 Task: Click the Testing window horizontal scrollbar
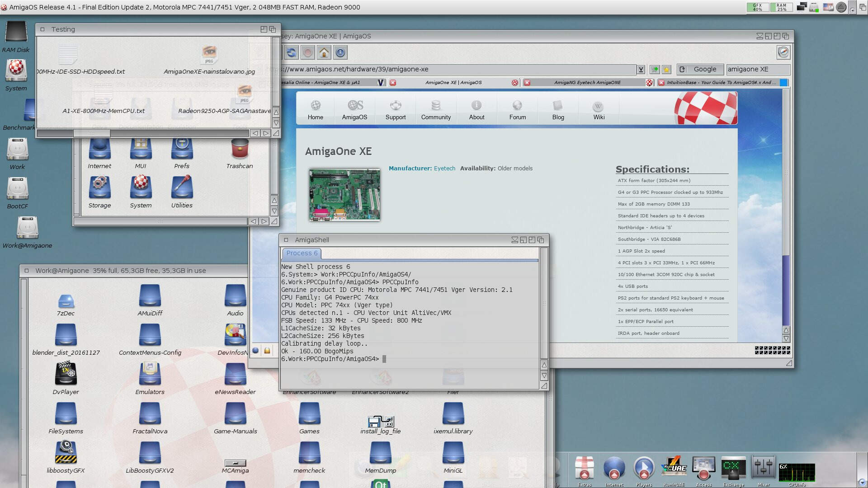(x=92, y=133)
